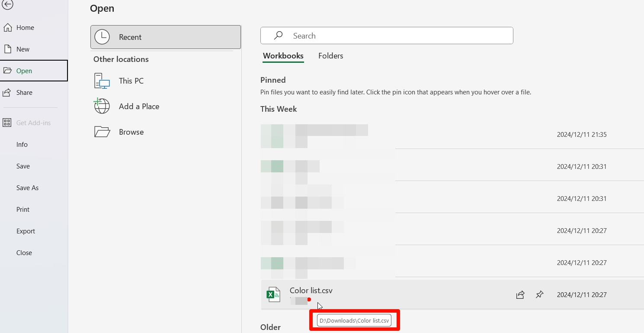Click the magnifier search icon
Viewport: 644px width, 333px height.
pyautogui.click(x=279, y=36)
